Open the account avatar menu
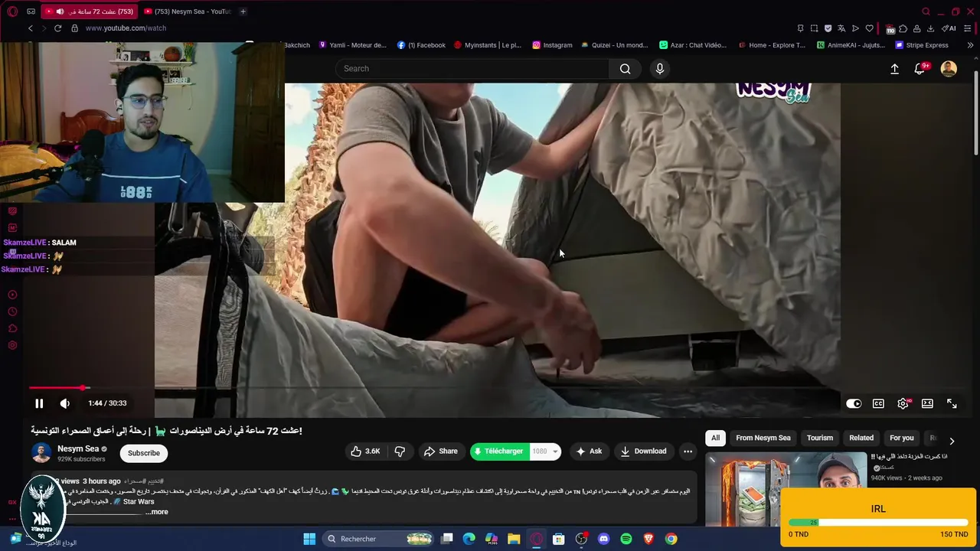The height and width of the screenshot is (551, 980). tap(949, 69)
